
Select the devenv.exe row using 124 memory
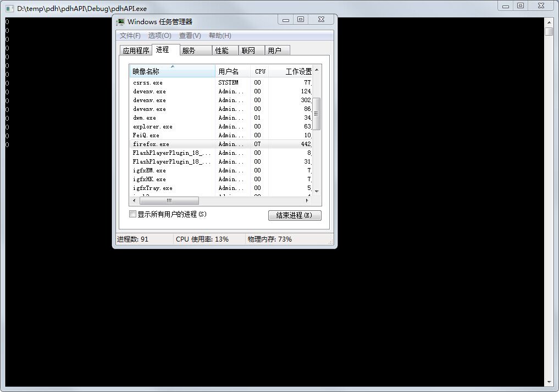tap(220, 92)
